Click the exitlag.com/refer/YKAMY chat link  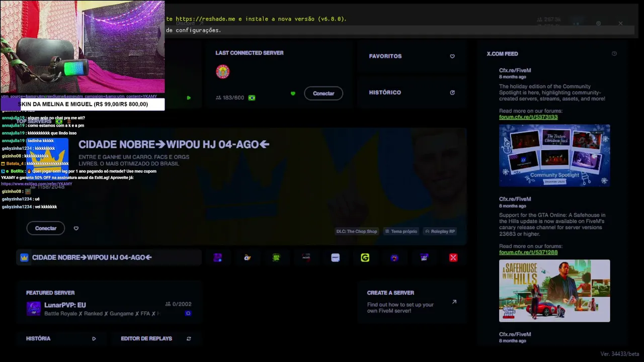pyautogui.click(x=37, y=184)
